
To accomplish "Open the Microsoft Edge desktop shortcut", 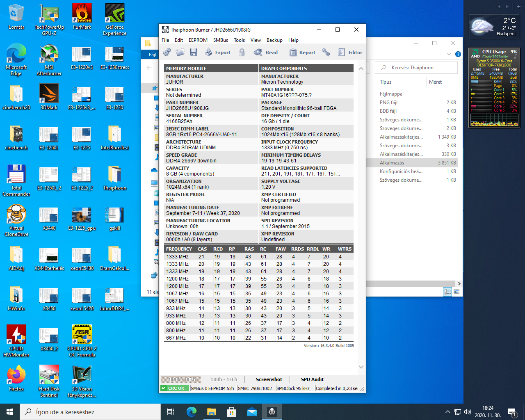I will [x=16, y=60].
